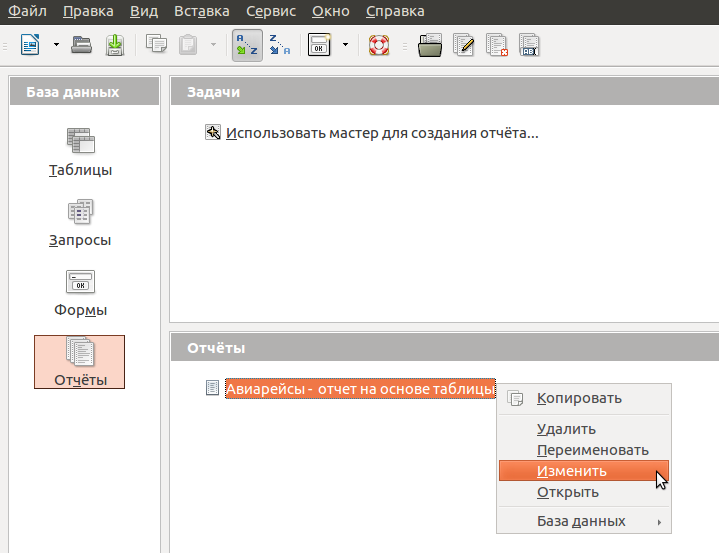Image resolution: width=719 pixels, height=553 pixels.
Task: Choose Открыть from context menu
Action: coord(584,492)
